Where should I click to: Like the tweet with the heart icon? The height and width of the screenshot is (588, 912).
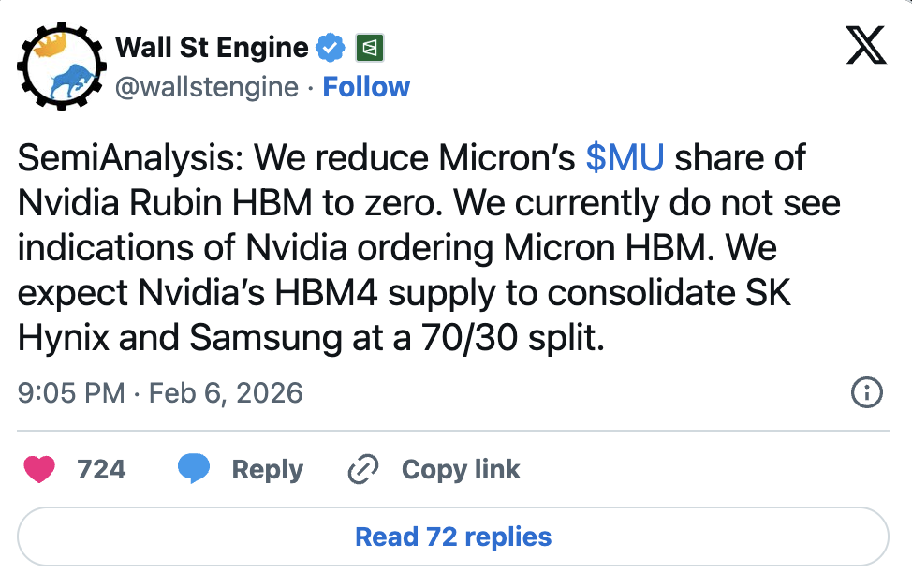[39, 469]
